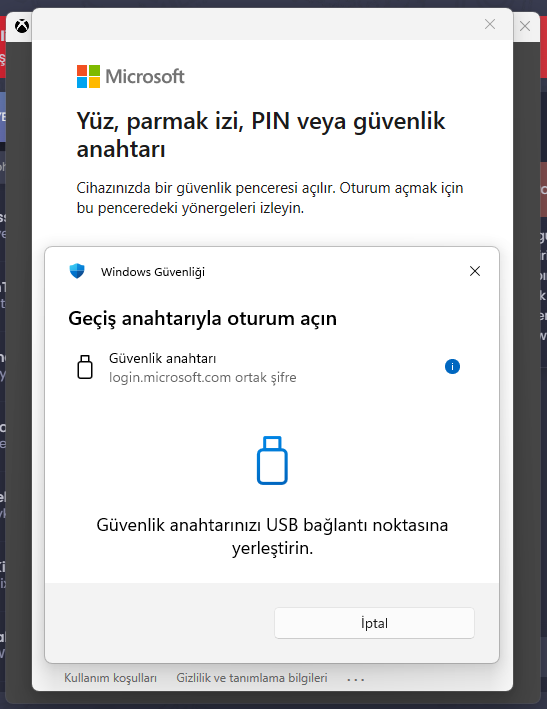Click the USB bağlantı noktasına yerleştirin instruction

272,536
